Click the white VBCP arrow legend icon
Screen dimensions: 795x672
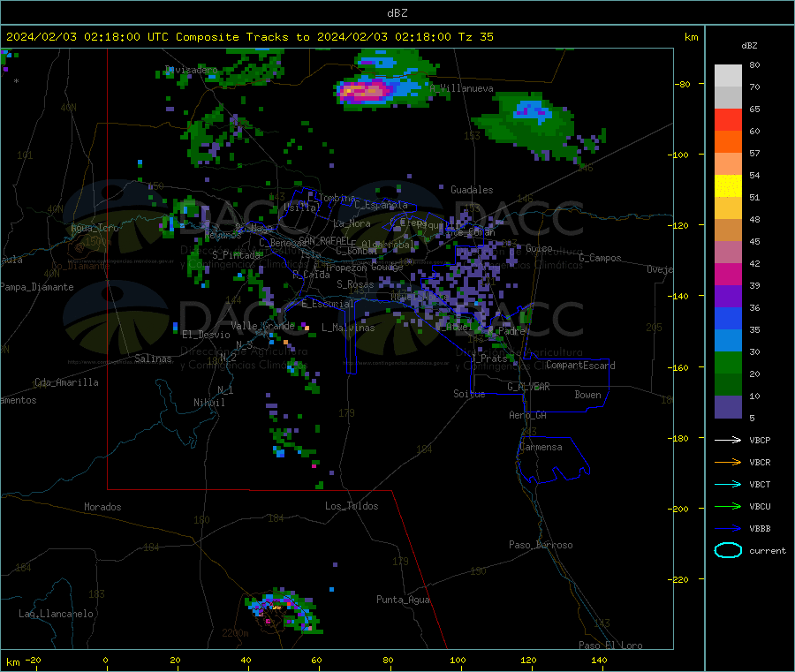(x=728, y=440)
